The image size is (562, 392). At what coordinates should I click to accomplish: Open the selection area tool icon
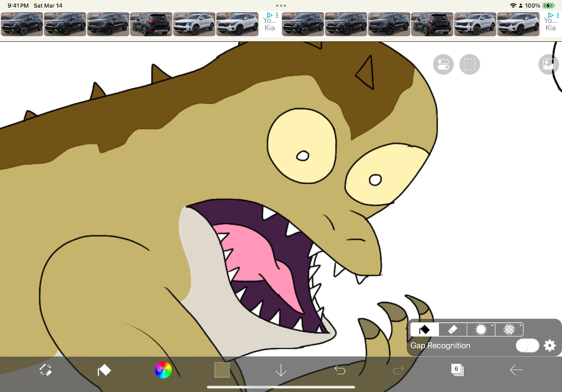pos(470,64)
